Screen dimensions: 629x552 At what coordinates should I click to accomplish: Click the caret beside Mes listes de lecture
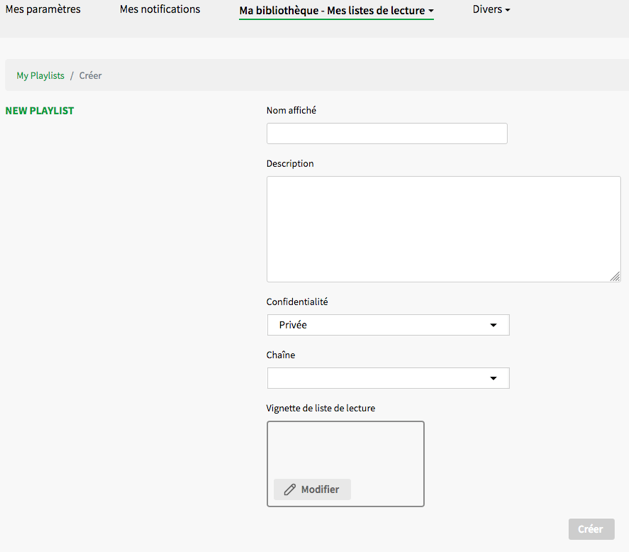point(431,11)
